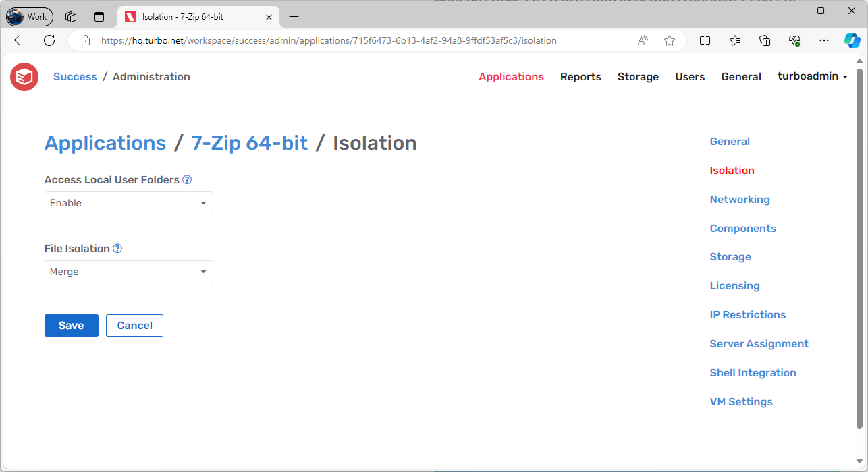The image size is (868, 472).
Task: Click the Turbo workspace logo
Action: [x=24, y=76]
